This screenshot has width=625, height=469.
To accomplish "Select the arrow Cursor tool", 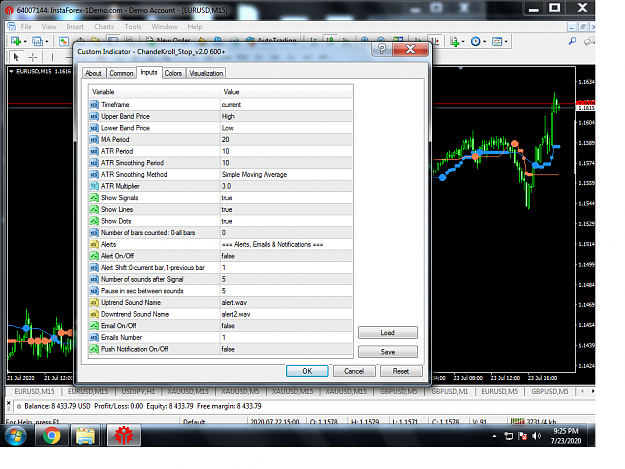I will pyautogui.click(x=16, y=57).
